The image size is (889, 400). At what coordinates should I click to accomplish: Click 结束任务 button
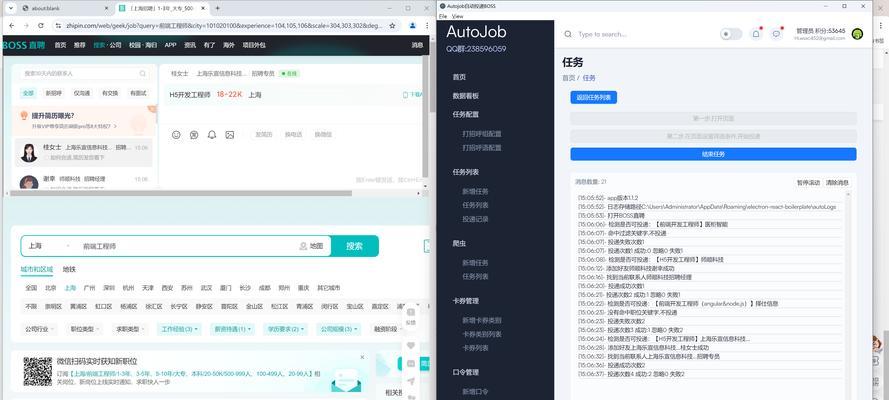(x=713, y=154)
